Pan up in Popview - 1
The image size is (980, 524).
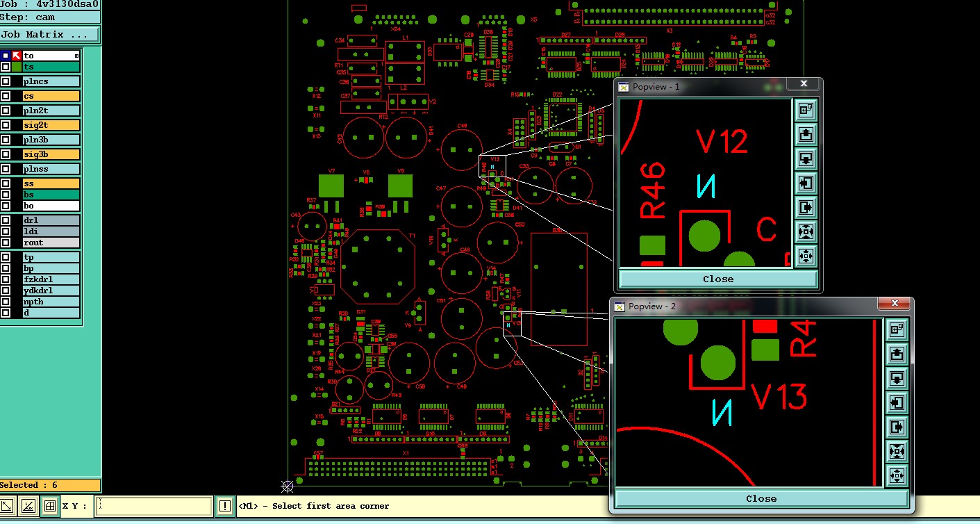pos(806,134)
